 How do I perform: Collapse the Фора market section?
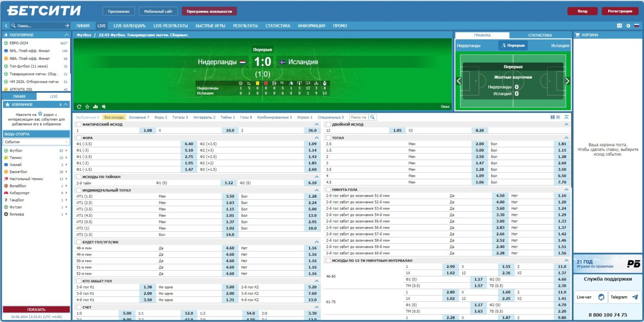pyautogui.click(x=317, y=138)
